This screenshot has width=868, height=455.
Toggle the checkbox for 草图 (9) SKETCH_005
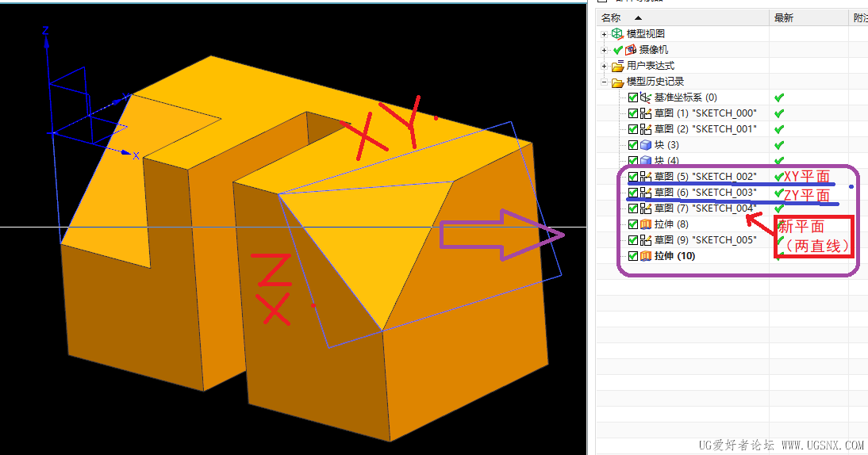point(632,240)
